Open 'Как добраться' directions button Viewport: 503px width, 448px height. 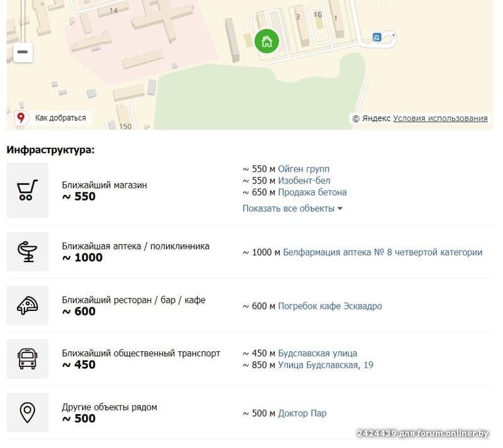pyautogui.click(x=53, y=117)
